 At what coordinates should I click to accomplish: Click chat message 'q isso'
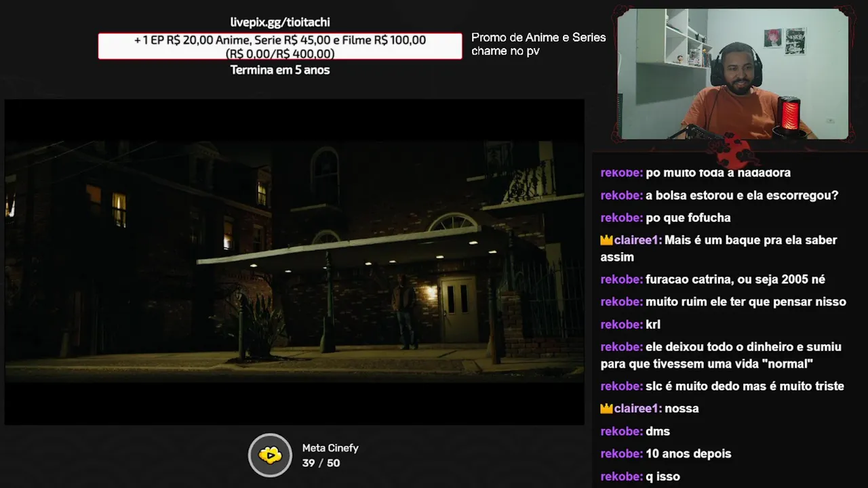(663, 476)
